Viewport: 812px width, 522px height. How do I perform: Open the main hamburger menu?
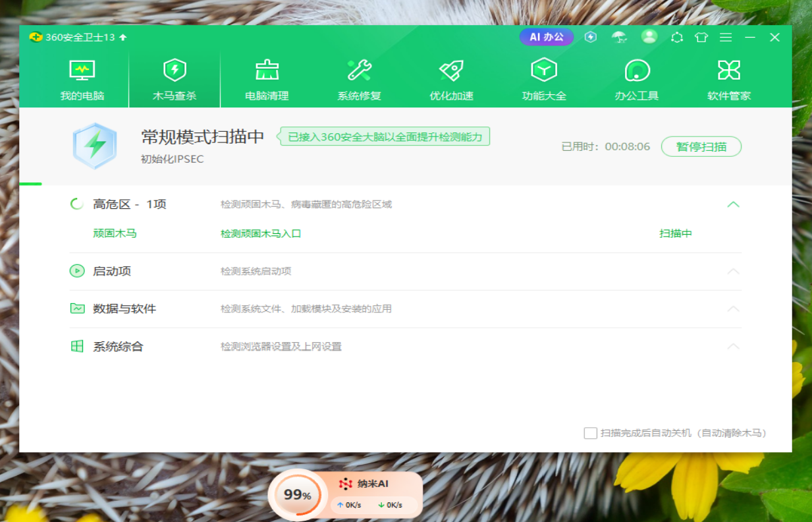(x=726, y=38)
